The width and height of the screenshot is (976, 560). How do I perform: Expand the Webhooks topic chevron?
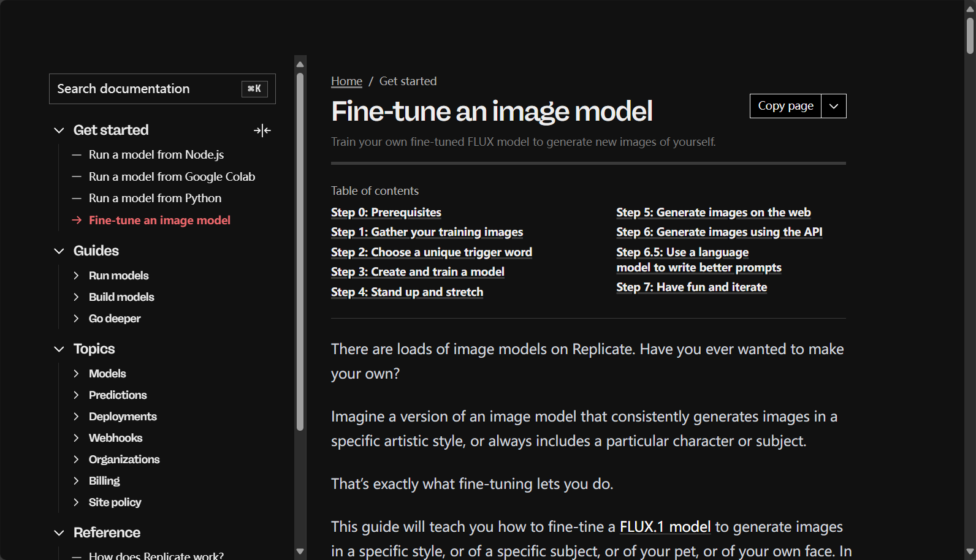pos(76,438)
